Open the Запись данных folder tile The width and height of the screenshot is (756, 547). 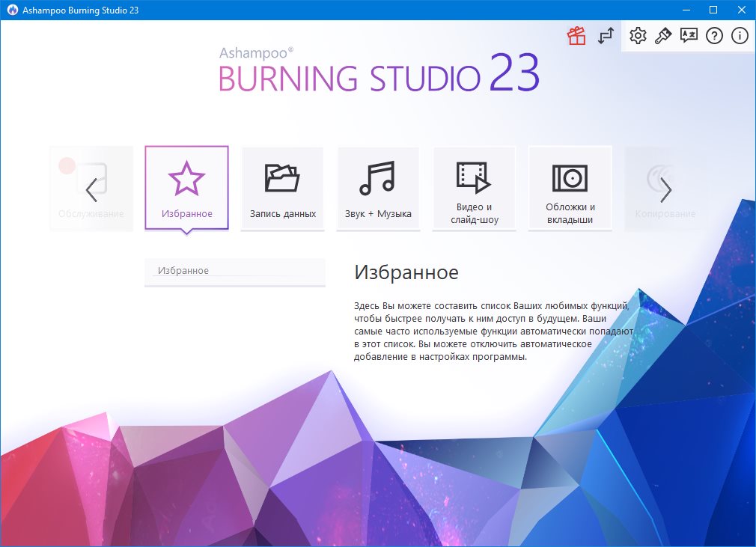pyautogui.click(x=282, y=188)
